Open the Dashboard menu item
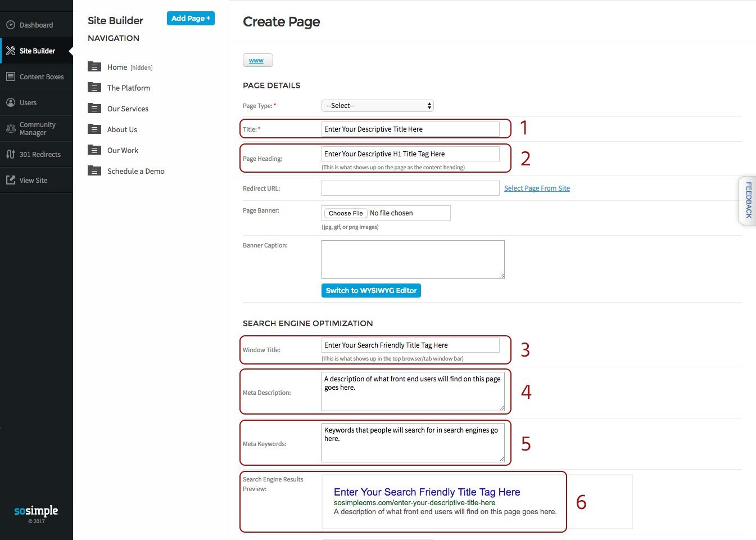The image size is (756, 540). 37,25
